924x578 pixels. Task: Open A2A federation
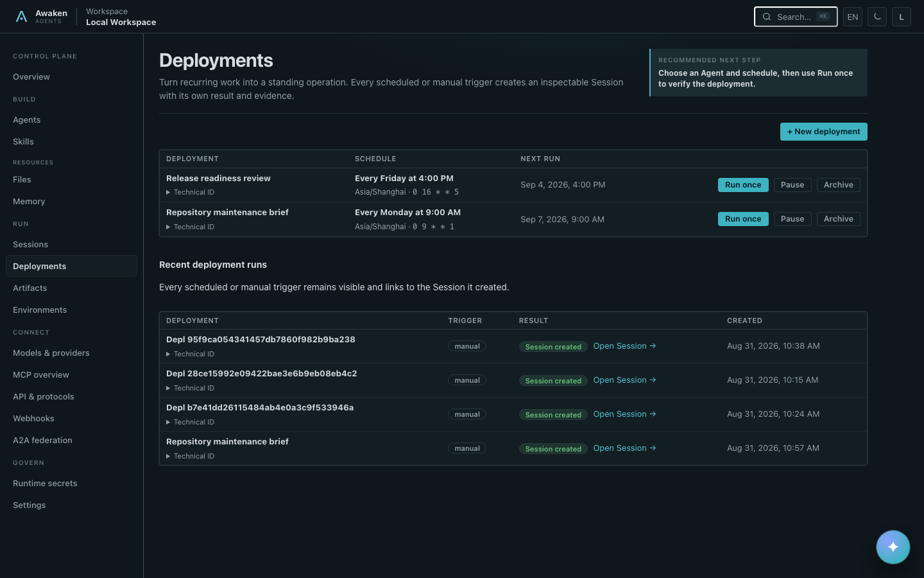(x=71, y=440)
